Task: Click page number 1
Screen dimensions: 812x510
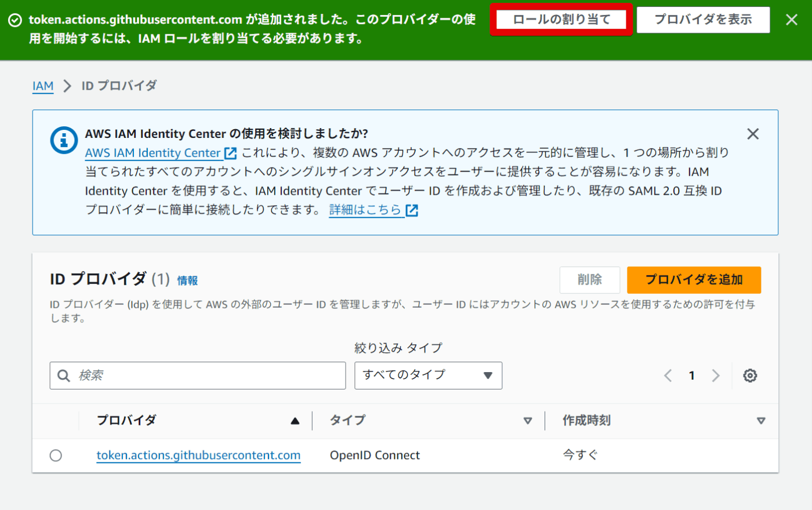Action: [692, 376]
